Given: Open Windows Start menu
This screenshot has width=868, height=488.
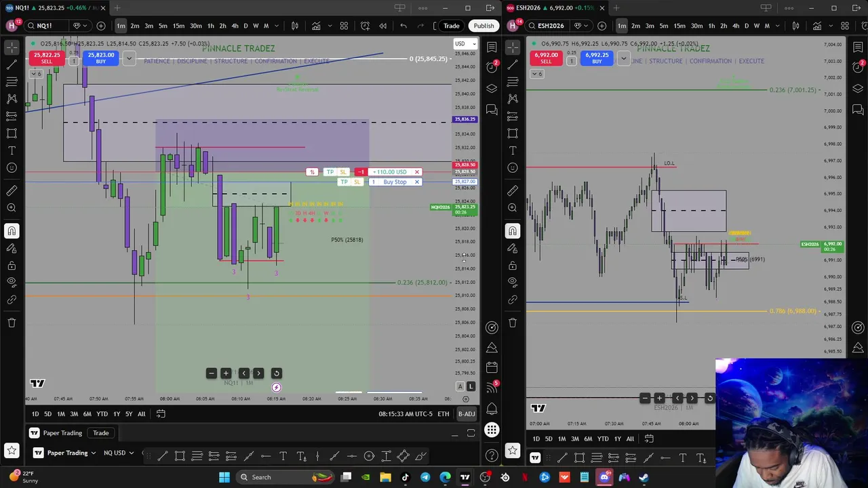Looking at the screenshot, I should tap(224, 477).
